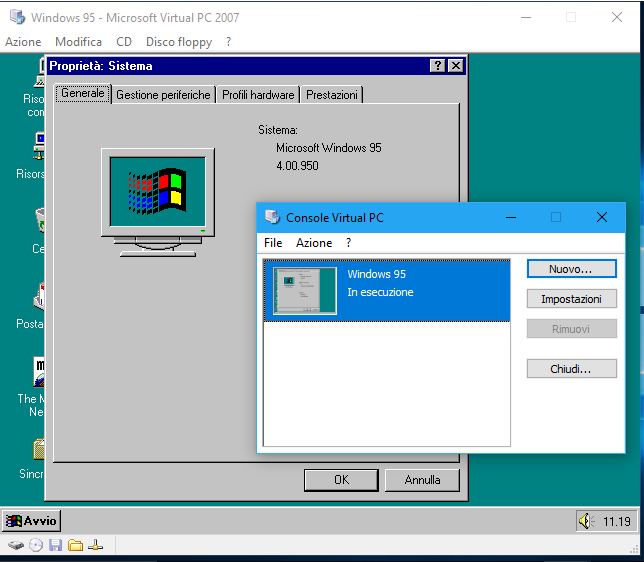
Task: Close the Console Virtual PC window
Action: pos(602,217)
